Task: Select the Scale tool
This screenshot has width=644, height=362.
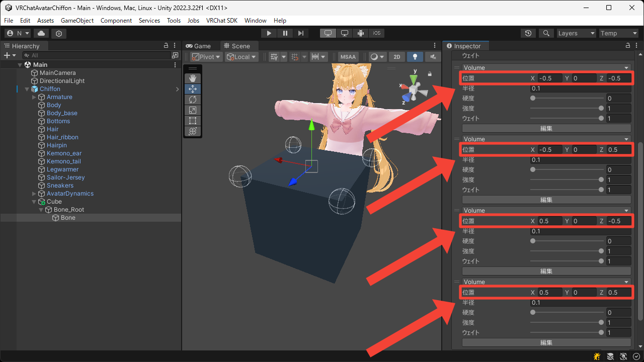Action: (193, 110)
